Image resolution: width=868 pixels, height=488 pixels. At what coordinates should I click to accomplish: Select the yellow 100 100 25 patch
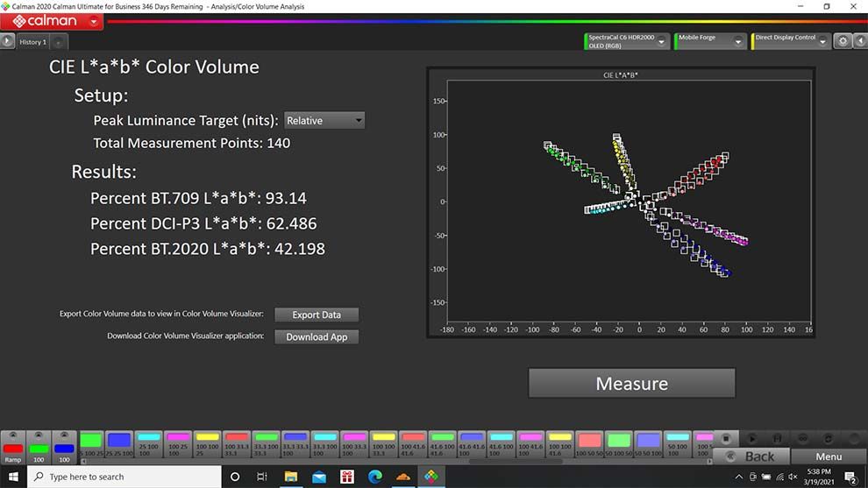[208, 445]
